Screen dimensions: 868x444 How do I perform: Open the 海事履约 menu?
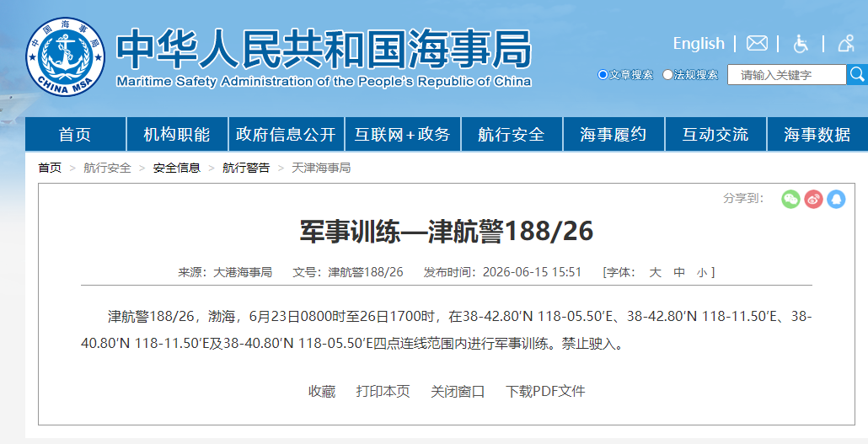click(613, 134)
